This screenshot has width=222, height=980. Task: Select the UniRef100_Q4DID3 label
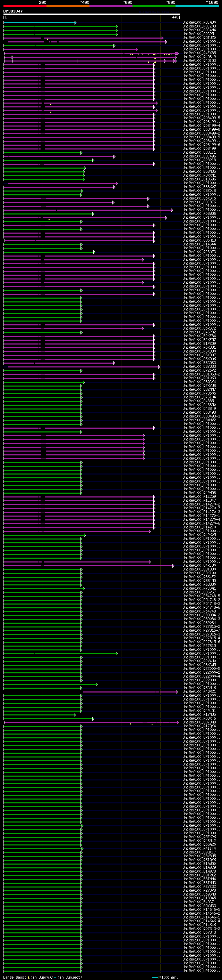(199, 60)
